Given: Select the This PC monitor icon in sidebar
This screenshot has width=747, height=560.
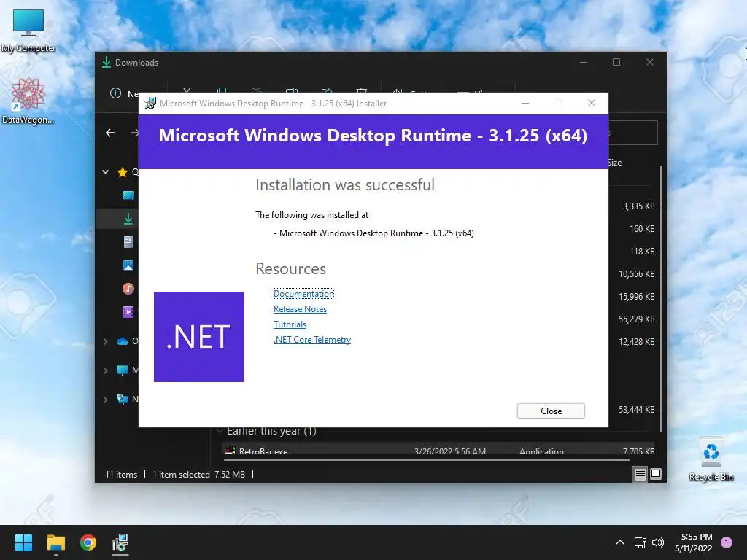Looking at the screenshot, I should (x=123, y=370).
